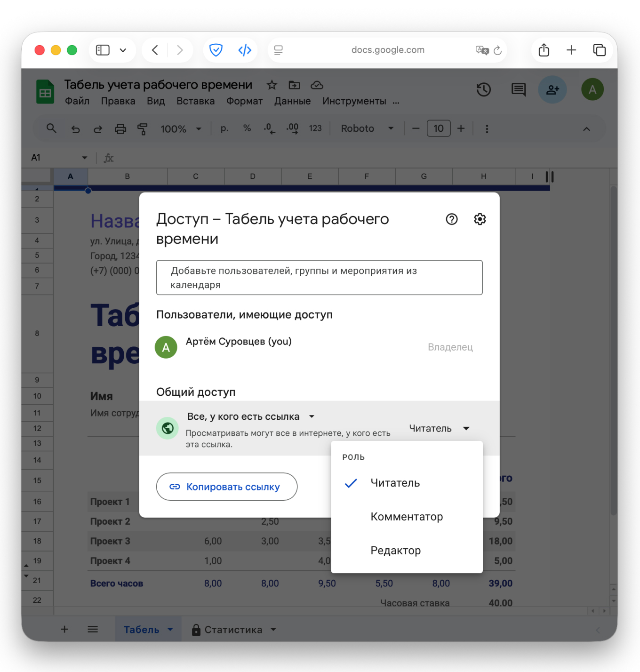Open the comments panel

tap(518, 89)
